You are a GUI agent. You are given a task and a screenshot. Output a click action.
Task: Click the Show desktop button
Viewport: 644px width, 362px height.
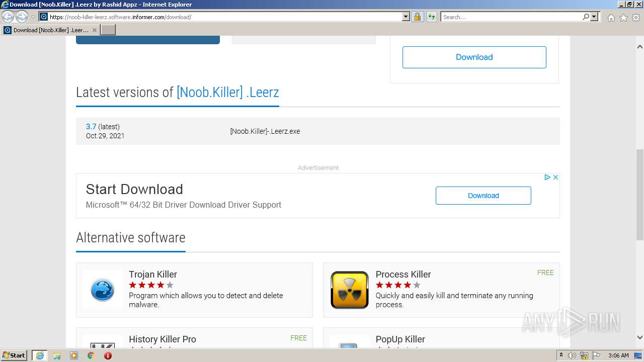click(x=638, y=355)
